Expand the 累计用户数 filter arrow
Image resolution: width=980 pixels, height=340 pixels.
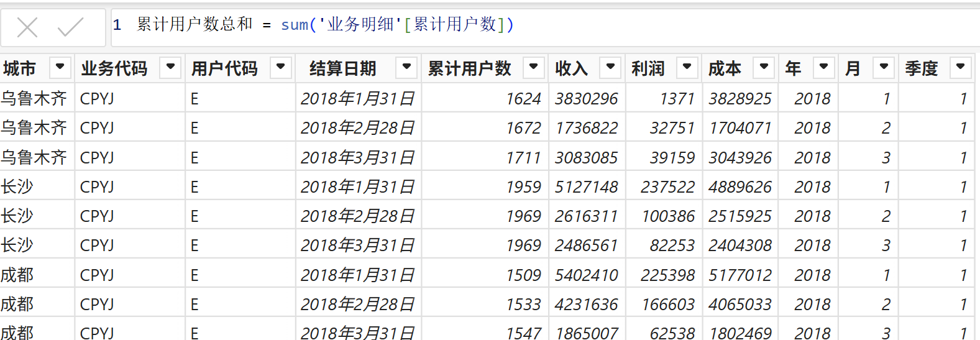tap(534, 67)
